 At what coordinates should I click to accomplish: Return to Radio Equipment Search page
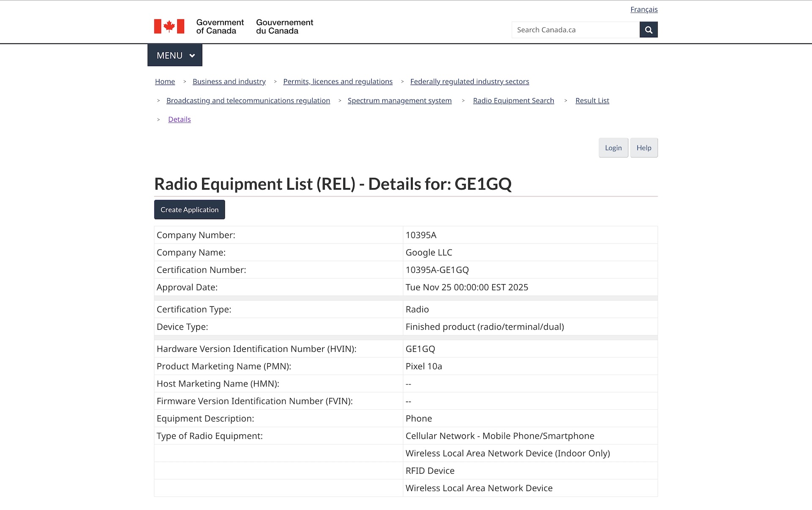point(513,101)
